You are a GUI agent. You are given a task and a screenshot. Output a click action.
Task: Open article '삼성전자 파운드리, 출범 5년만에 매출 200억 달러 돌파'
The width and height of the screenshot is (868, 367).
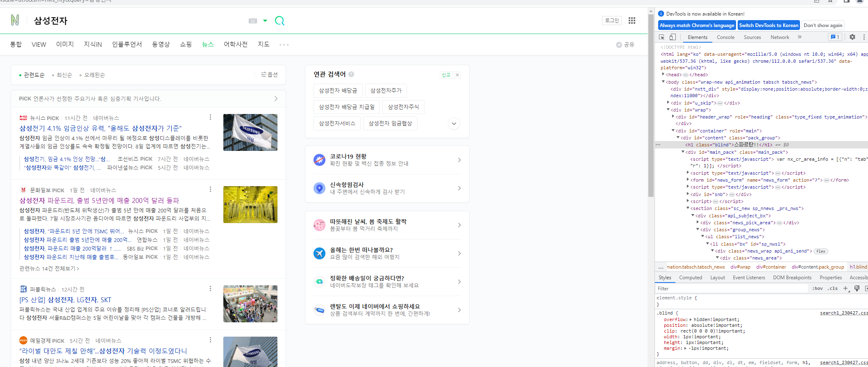pyautogui.click(x=99, y=201)
